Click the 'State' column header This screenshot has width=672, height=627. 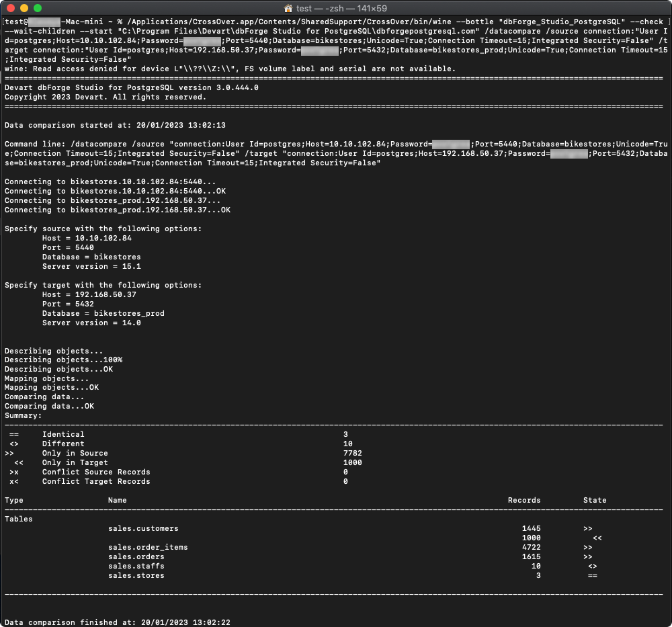(595, 501)
